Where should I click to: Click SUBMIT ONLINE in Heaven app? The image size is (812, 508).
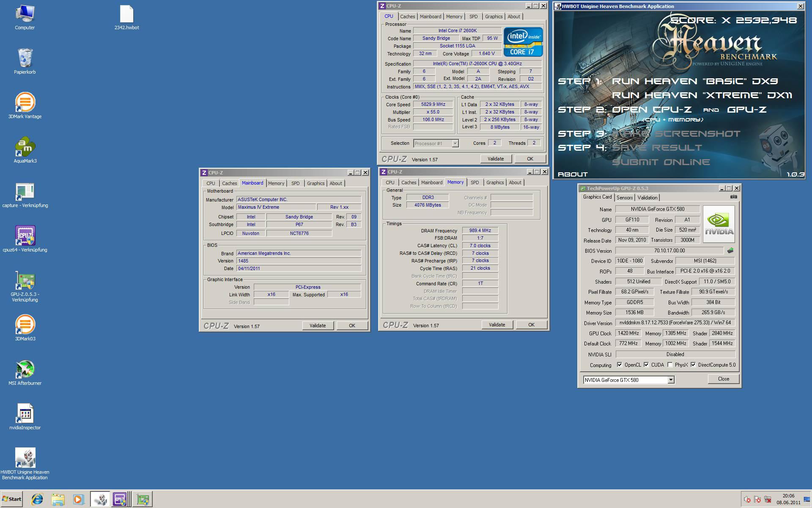661,162
